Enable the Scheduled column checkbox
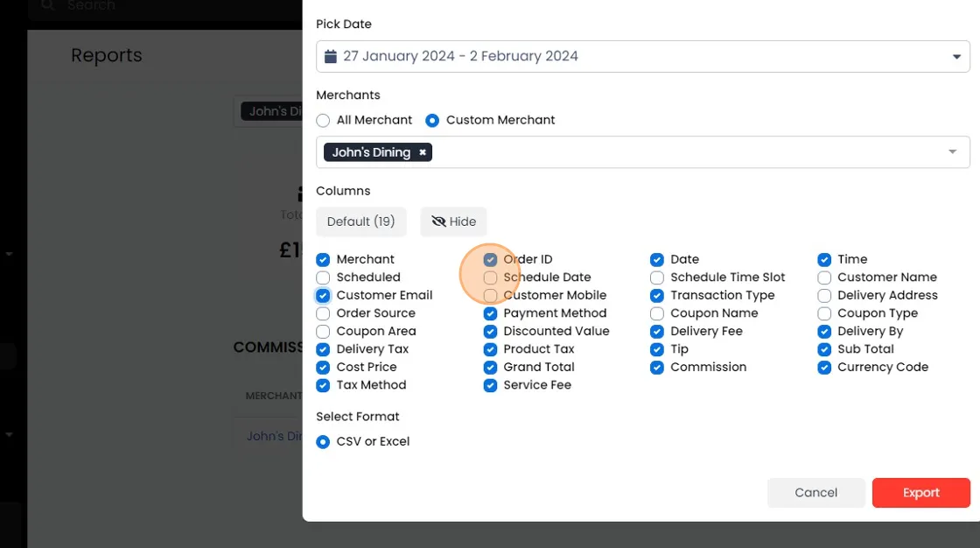Screen dimensions: 980x548 tap(323, 278)
